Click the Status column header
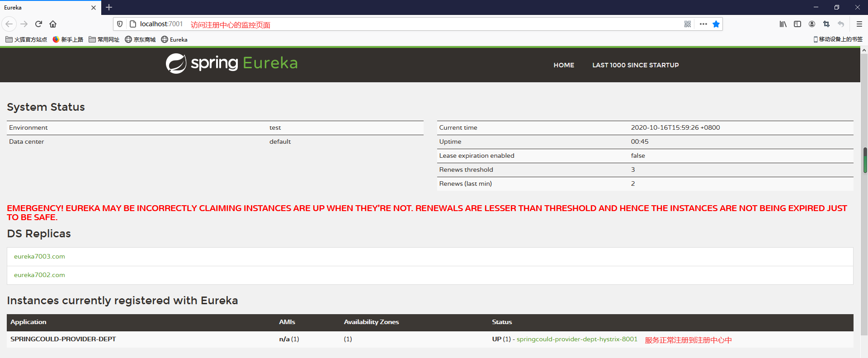Screen dimensions: 868x358 [502, 322]
